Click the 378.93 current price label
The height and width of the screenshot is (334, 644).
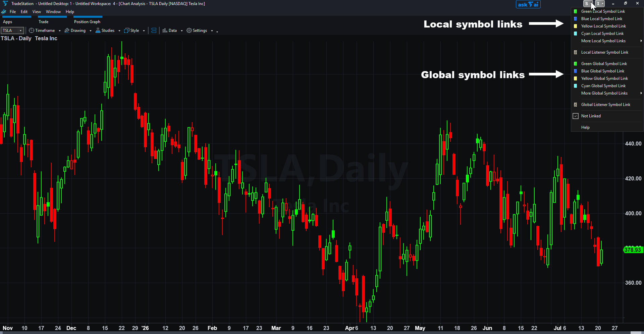tap(633, 250)
